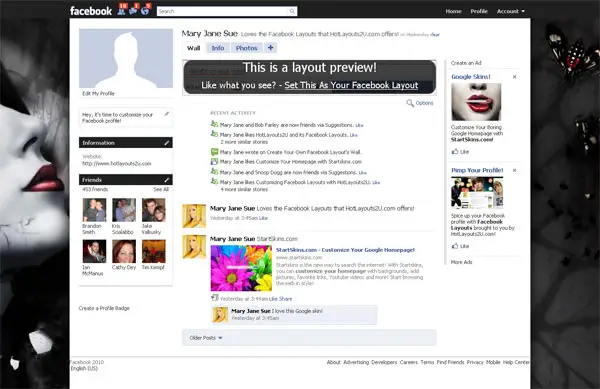Viewport: 600px width, 389px height.
Task: Click Options magnifier icon on wall
Action: pos(410,103)
